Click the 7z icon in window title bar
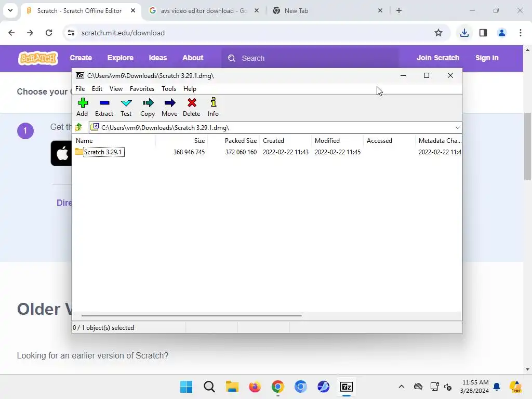The image size is (532, 399). [80, 76]
